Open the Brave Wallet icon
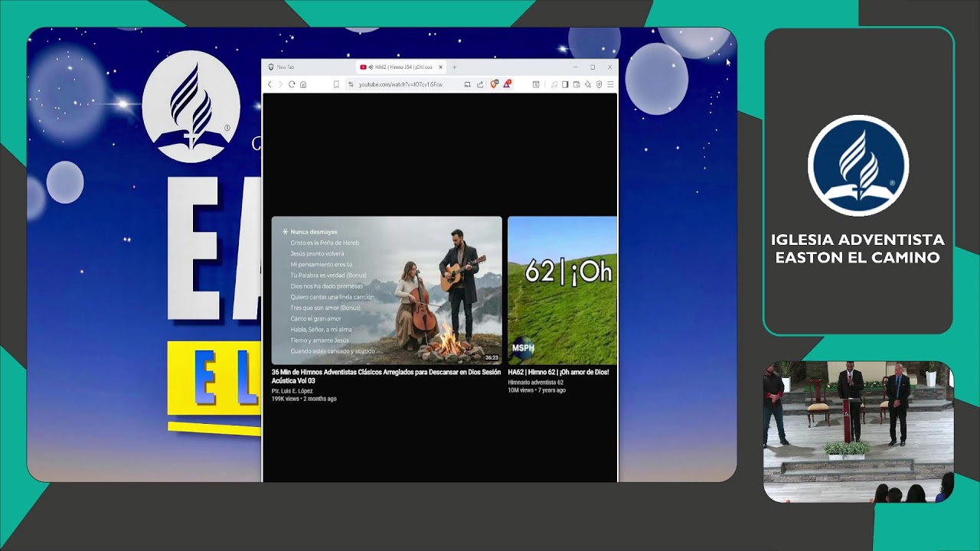The height and width of the screenshot is (551, 980). [577, 84]
